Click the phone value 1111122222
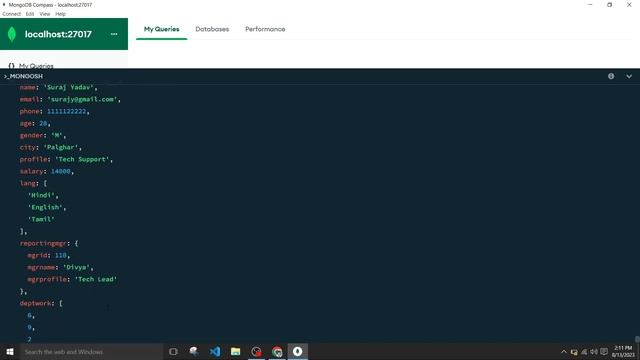This screenshot has height=360, width=640. pyautogui.click(x=67, y=111)
